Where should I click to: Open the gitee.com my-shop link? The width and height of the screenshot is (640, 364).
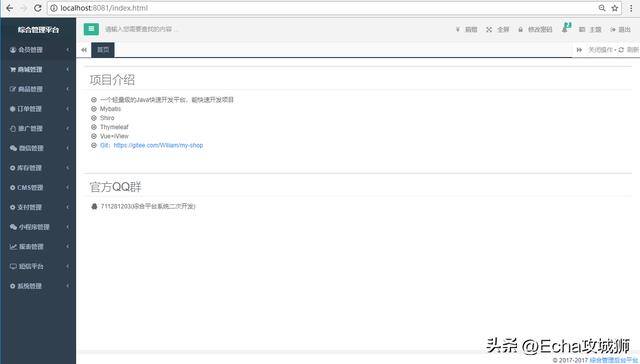point(158,145)
